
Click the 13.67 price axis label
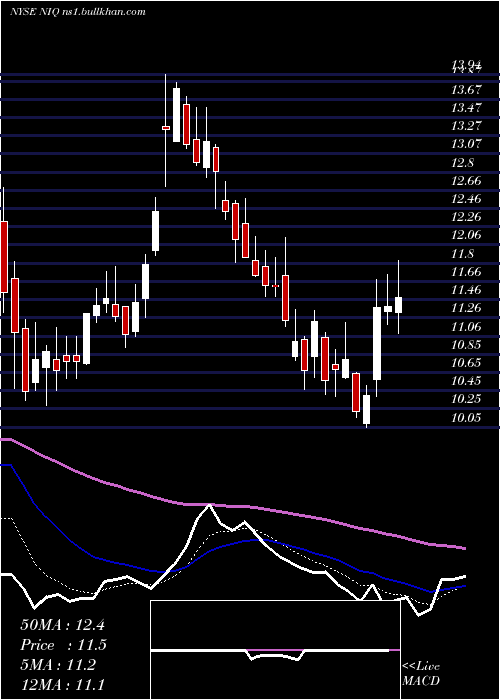click(467, 90)
